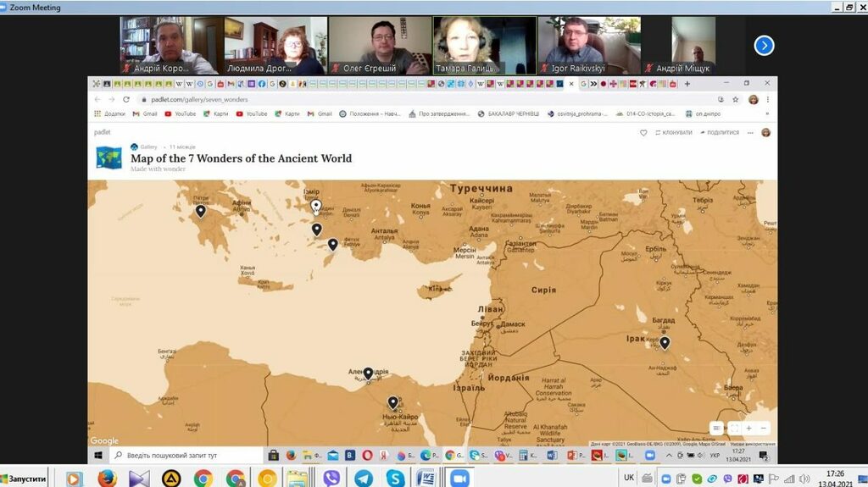Open Telegram from the Windows taskbar

coord(363,479)
